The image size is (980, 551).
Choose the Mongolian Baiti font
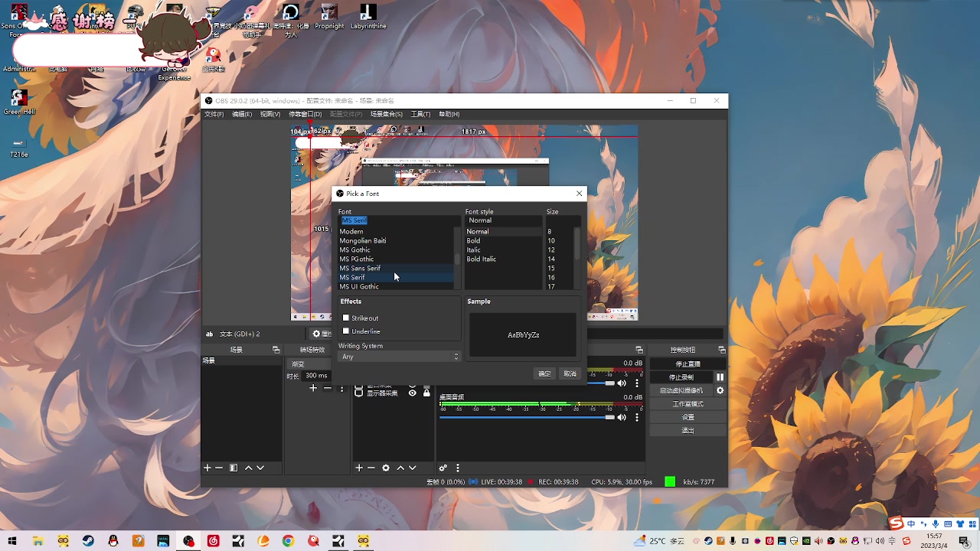[397, 240]
